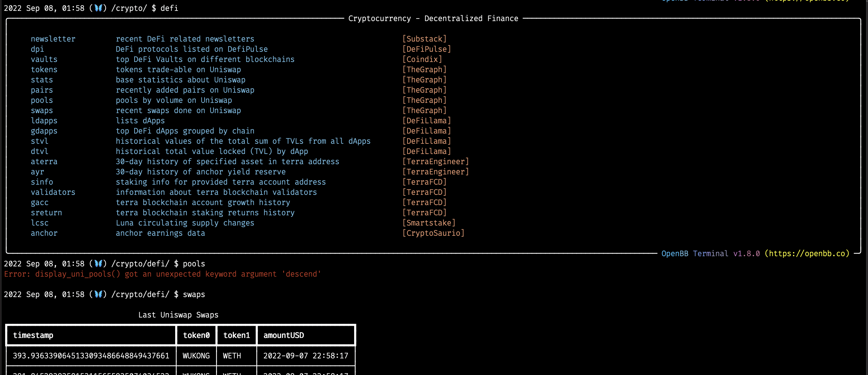Click the butterfly icon beside the pools command
The height and width of the screenshot is (375, 868).
[98, 264]
